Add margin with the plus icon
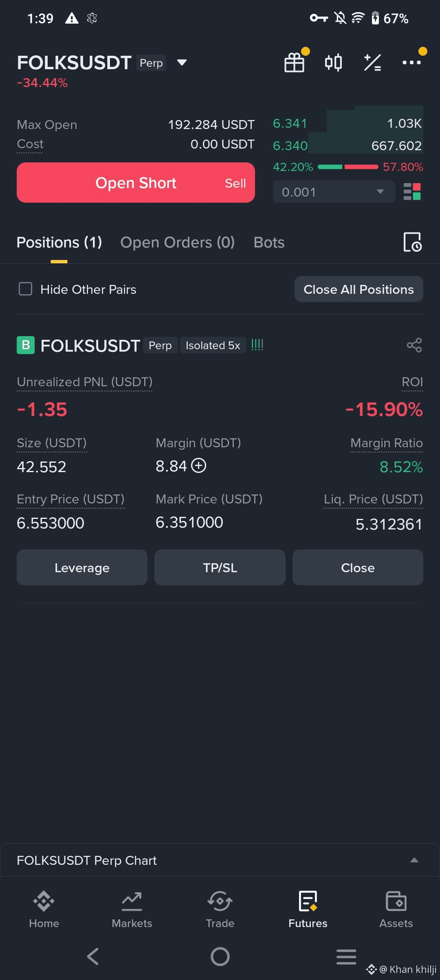 point(199,465)
